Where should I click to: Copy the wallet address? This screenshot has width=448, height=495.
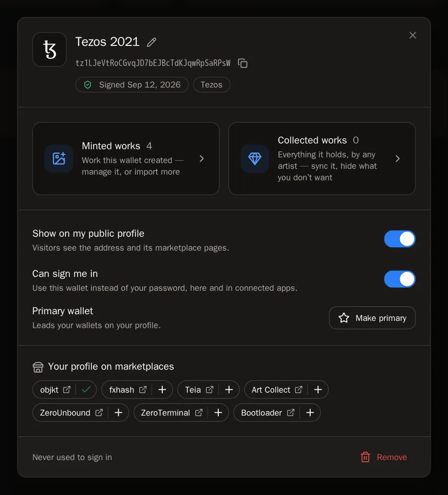(x=243, y=63)
